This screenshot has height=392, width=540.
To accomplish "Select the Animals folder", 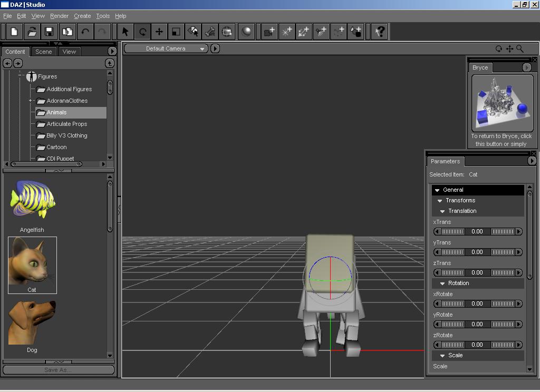I will (x=71, y=113).
